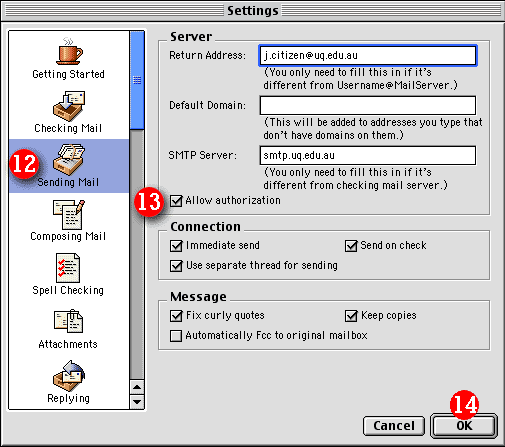This screenshot has height=447, width=505.
Task: Disable the Immediate send checkbox
Action: point(176,246)
